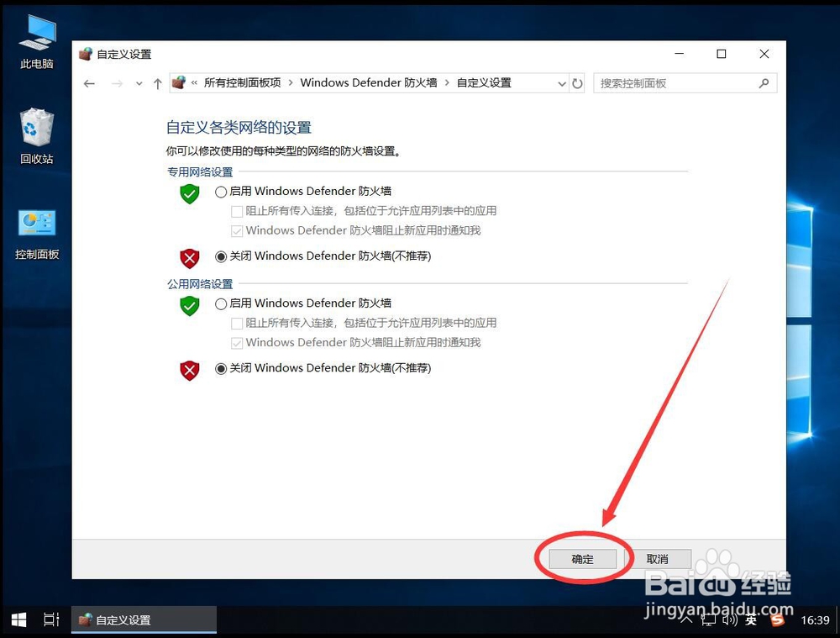Click the Forward navigation arrow
Viewport: 840px width, 638px height.
click(118, 83)
